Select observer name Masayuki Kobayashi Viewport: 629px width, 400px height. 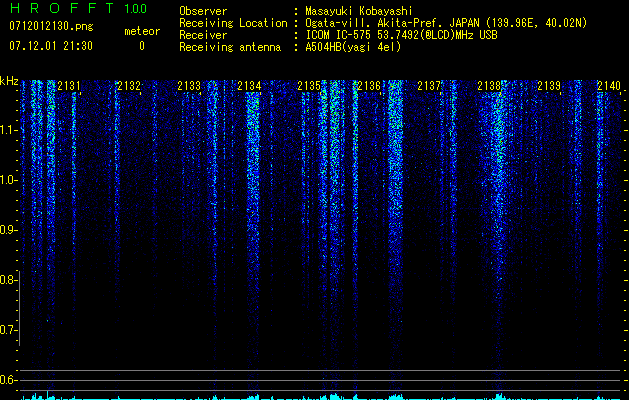[359, 12]
